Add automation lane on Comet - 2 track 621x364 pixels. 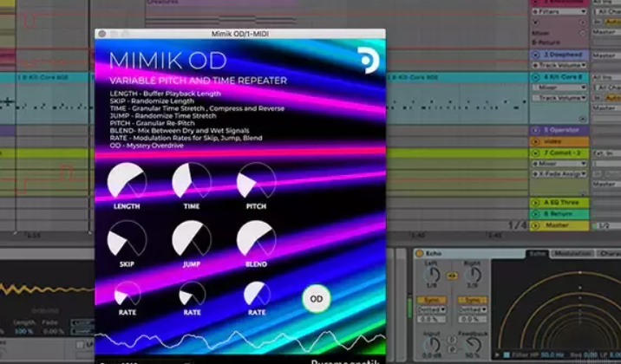click(x=583, y=194)
